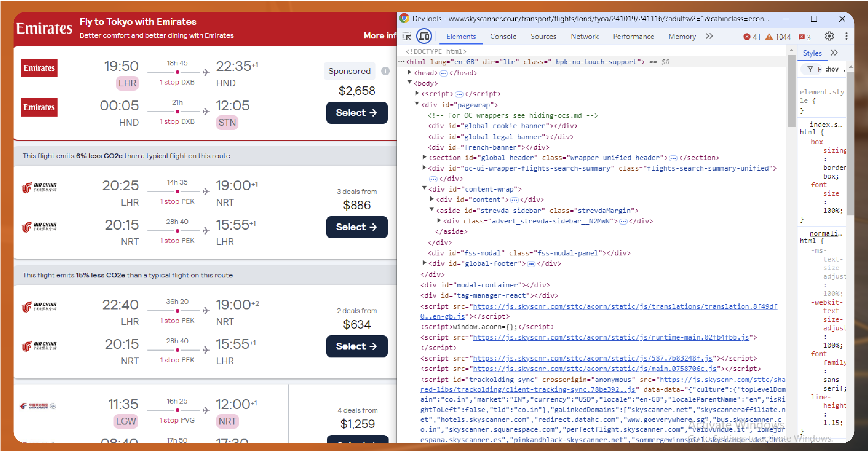
Task: Click the LHR airport tag on Emirates flight
Action: pyautogui.click(x=127, y=83)
